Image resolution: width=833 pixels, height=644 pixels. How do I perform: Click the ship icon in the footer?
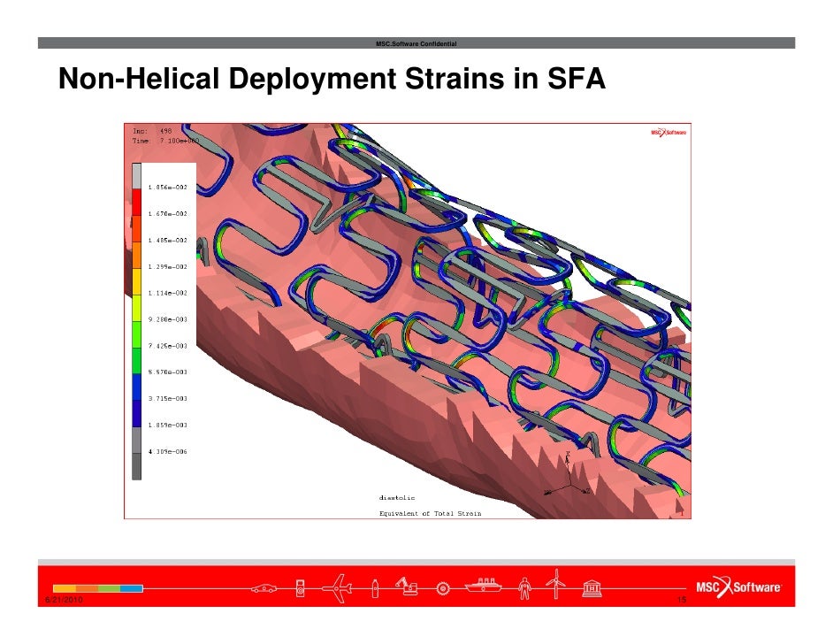point(483,586)
